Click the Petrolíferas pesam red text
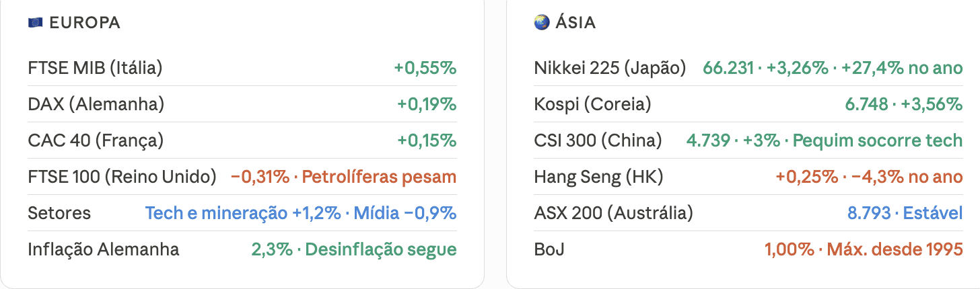This screenshot has width=980, height=289. [x=379, y=177]
